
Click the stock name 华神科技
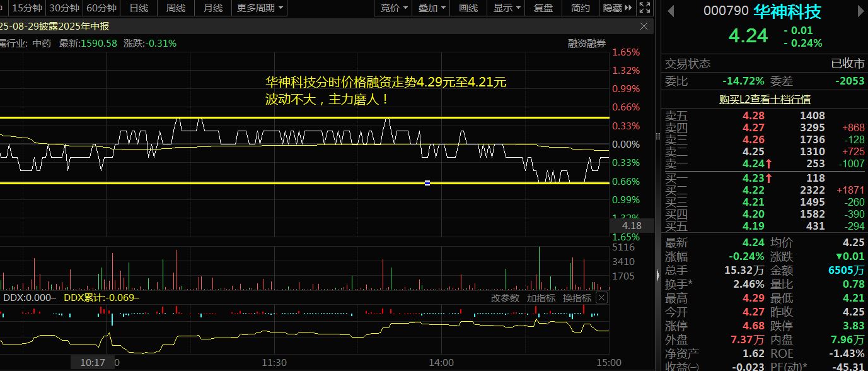pyautogui.click(x=787, y=11)
